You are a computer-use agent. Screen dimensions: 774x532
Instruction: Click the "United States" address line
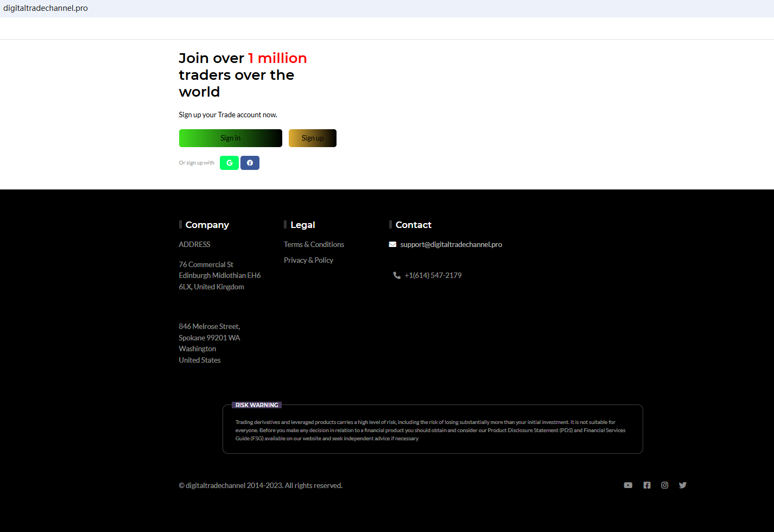[200, 360]
